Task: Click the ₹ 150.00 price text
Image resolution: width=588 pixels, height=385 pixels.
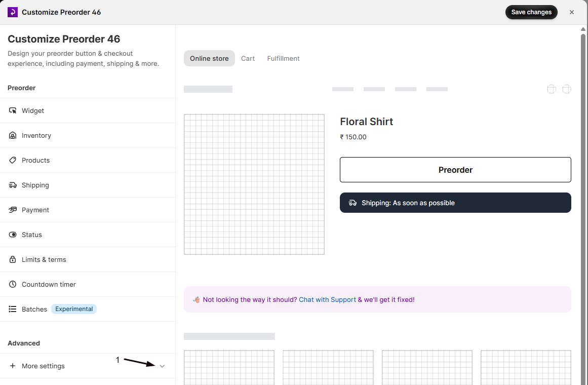Action: [353, 137]
